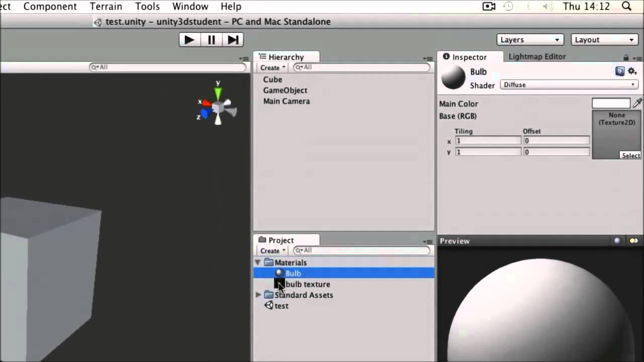Click the blue Z axis gizmo cone
Image resolution: width=644 pixels, height=362 pixels.
pyautogui.click(x=204, y=114)
